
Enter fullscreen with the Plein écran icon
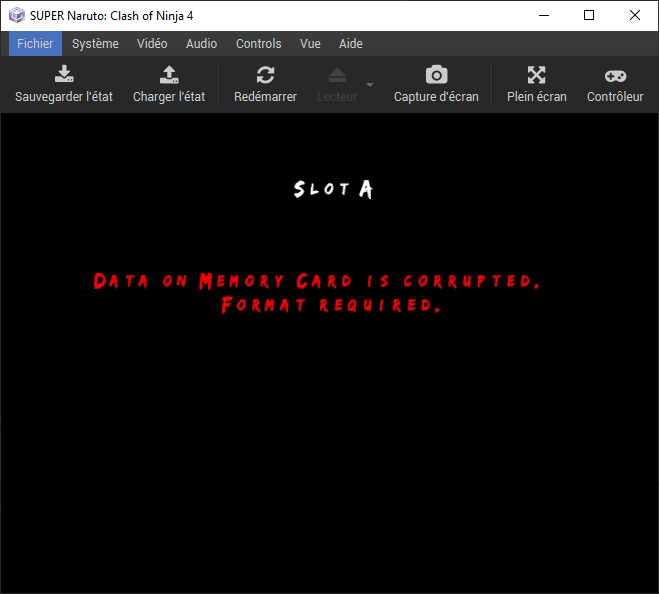pyautogui.click(x=536, y=75)
